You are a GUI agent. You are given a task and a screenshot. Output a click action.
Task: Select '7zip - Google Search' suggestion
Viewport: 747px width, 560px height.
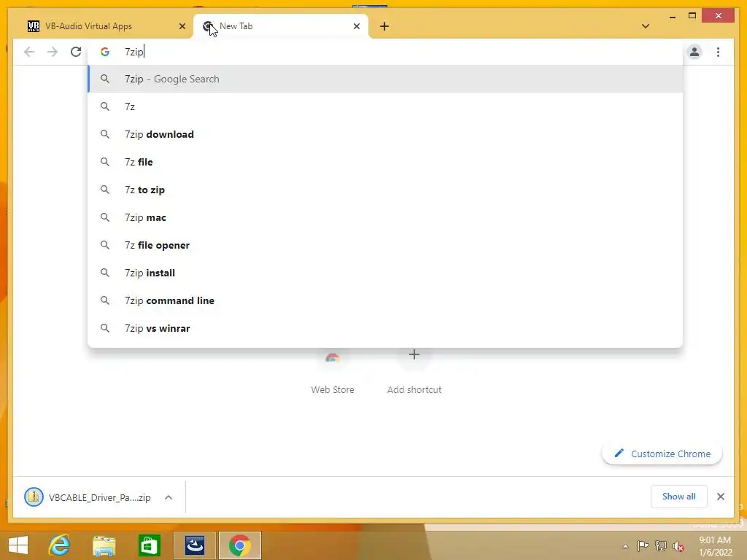pos(385,79)
